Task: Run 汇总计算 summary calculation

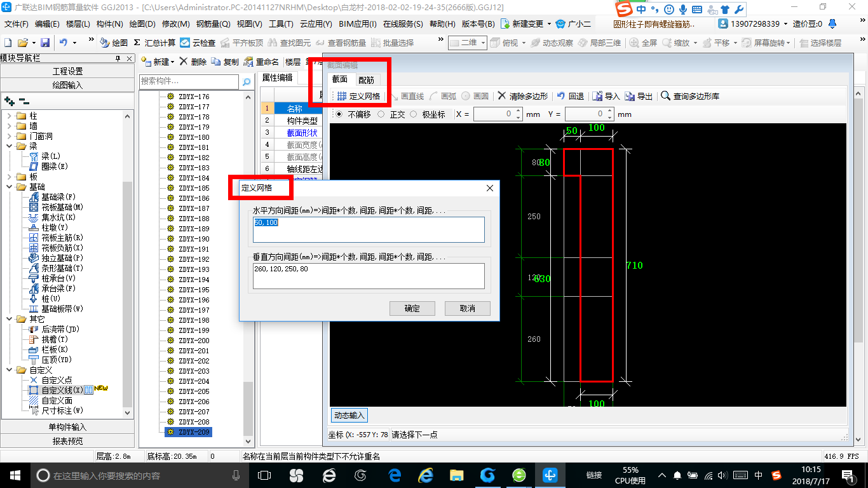Action: (x=154, y=43)
